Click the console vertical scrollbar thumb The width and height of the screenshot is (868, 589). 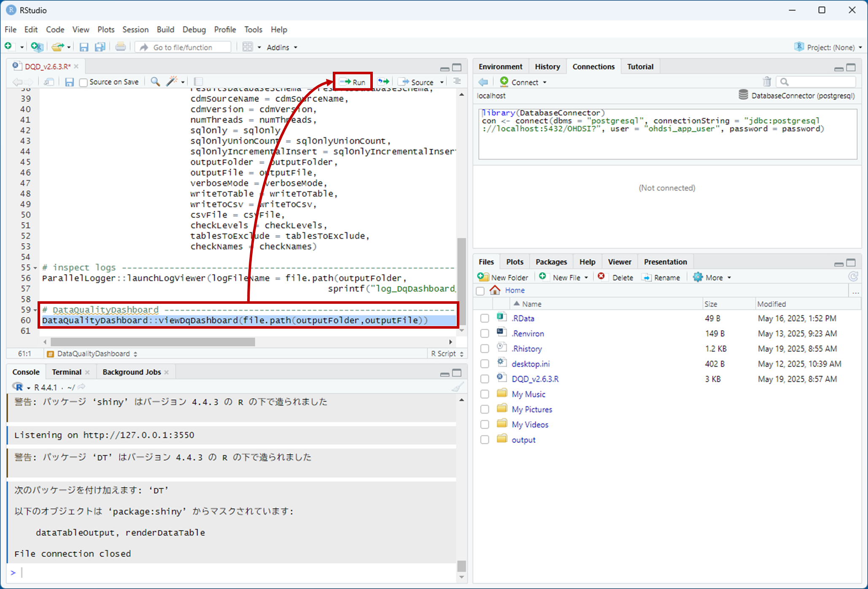point(462,566)
